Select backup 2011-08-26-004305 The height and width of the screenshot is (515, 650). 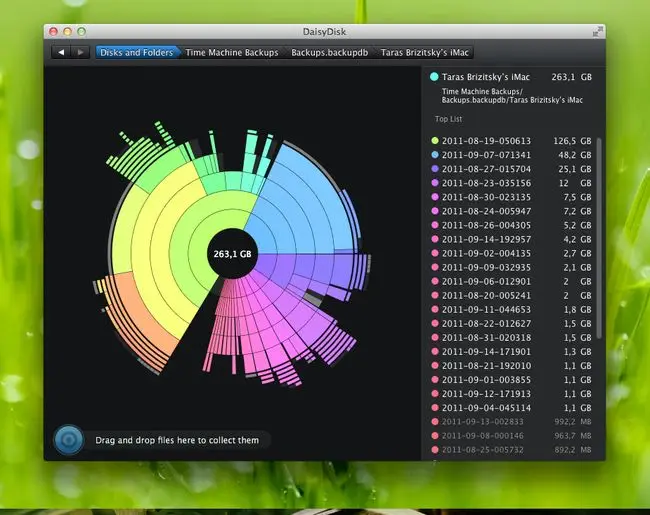512,225
